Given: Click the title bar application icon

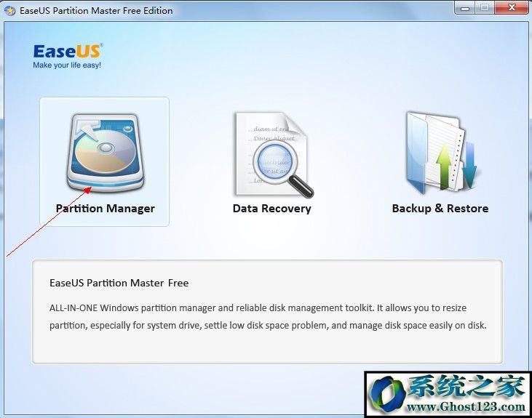Looking at the screenshot, I should (10, 10).
